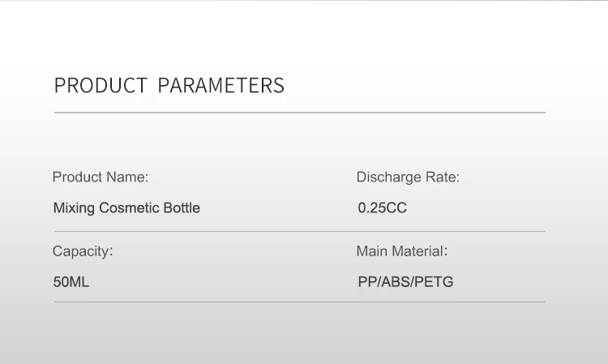Click the bottom divider line under "50ML"

coord(300,302)
